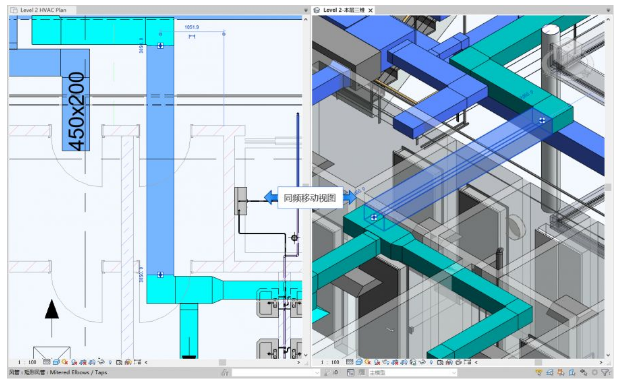
Task: Toggle shadows in 3D view control bar
Action: tap(377, 362)
